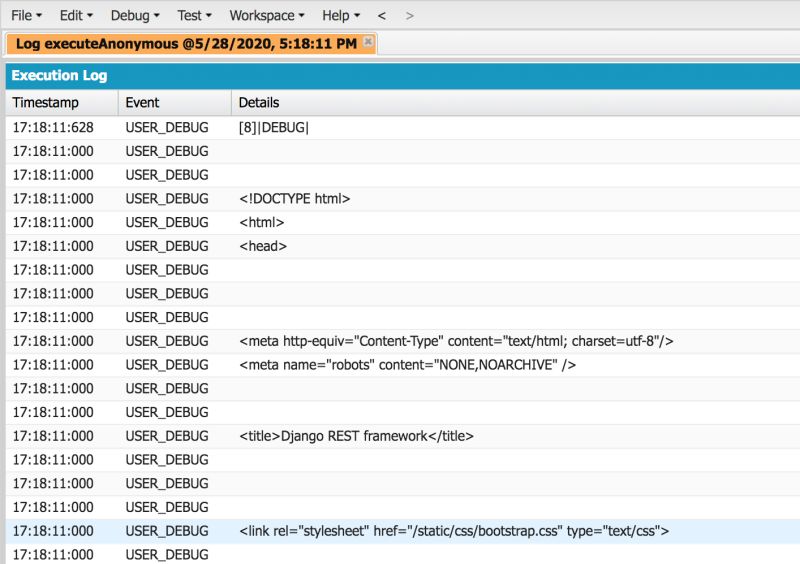Select timestamp 17:18:11:628
The height and width of the screenshot is (564, 800).
tap(53, 127)
